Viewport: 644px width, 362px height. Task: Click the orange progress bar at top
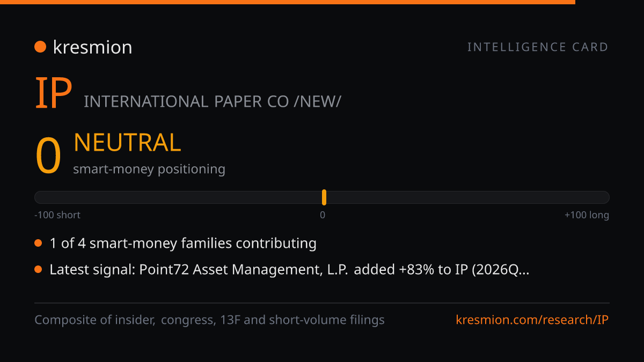(x=288, y=2)
